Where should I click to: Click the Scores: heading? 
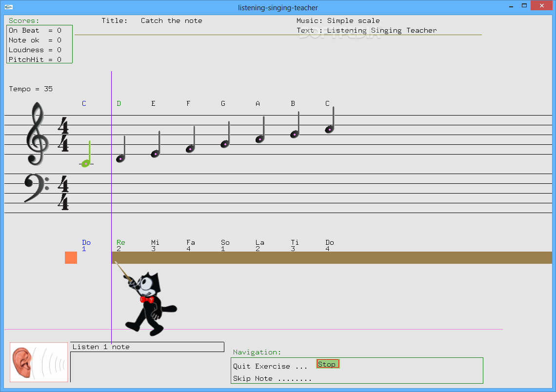24,20
